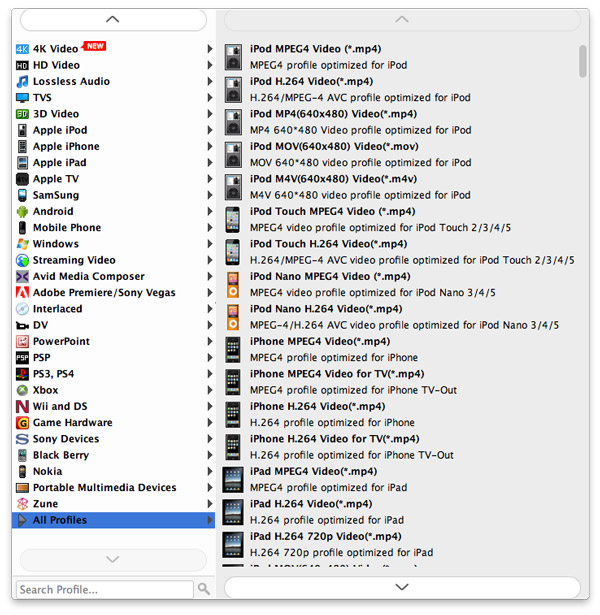Click iPad H.264 Video(*.mp4) thumbnail
Screen dimensions: 600x615
tap(233, 513)
